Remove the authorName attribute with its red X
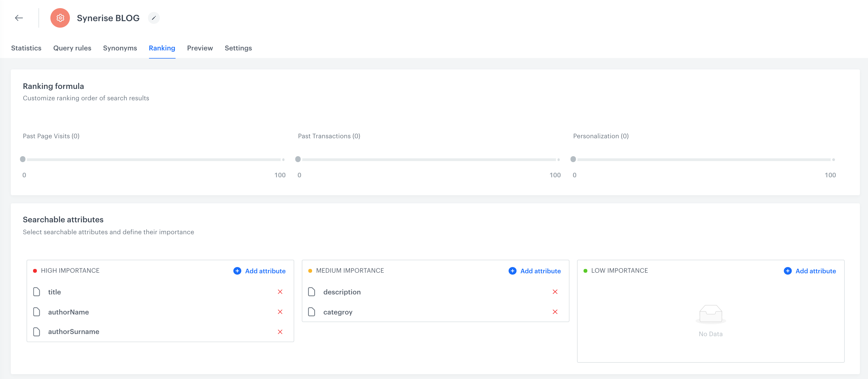 point(280,312)
